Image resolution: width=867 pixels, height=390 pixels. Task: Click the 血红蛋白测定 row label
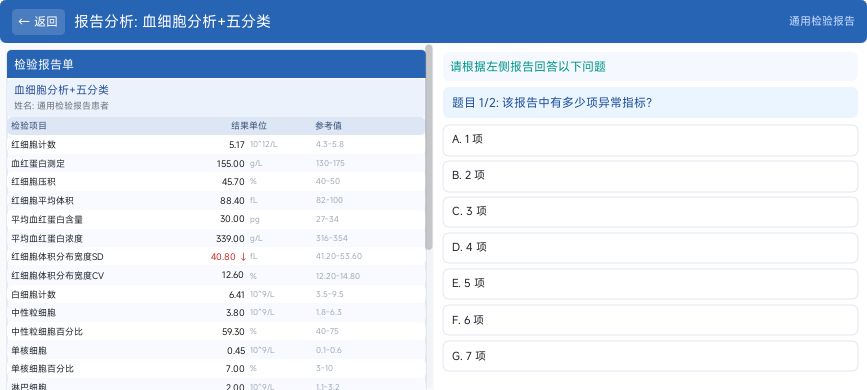click(x=38, y=164)
